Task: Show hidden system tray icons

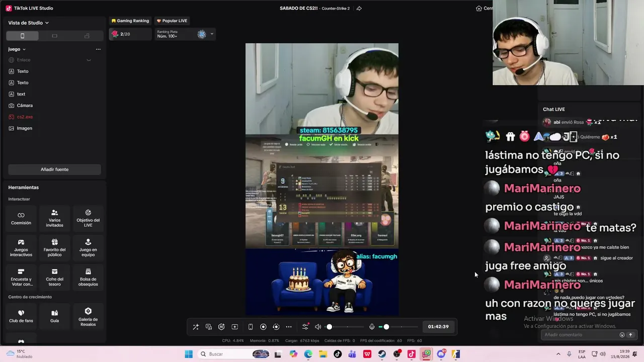Action: (x=558, y=354)
